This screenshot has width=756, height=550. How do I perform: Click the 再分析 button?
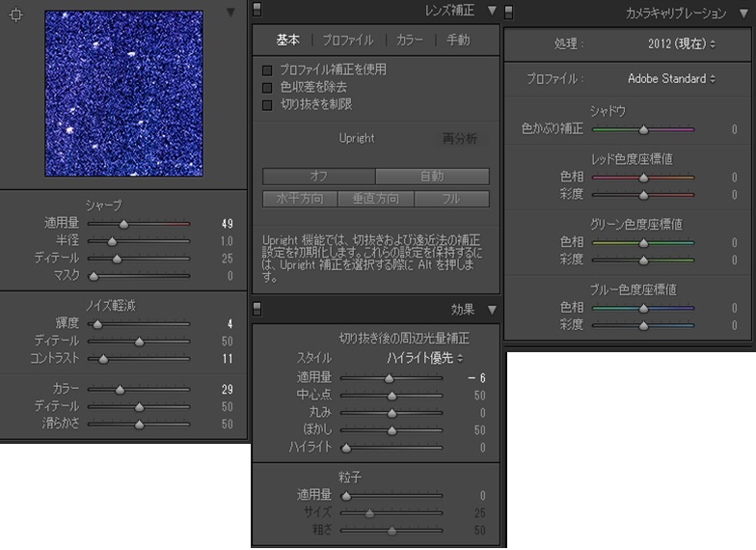(x=459, y=139)
